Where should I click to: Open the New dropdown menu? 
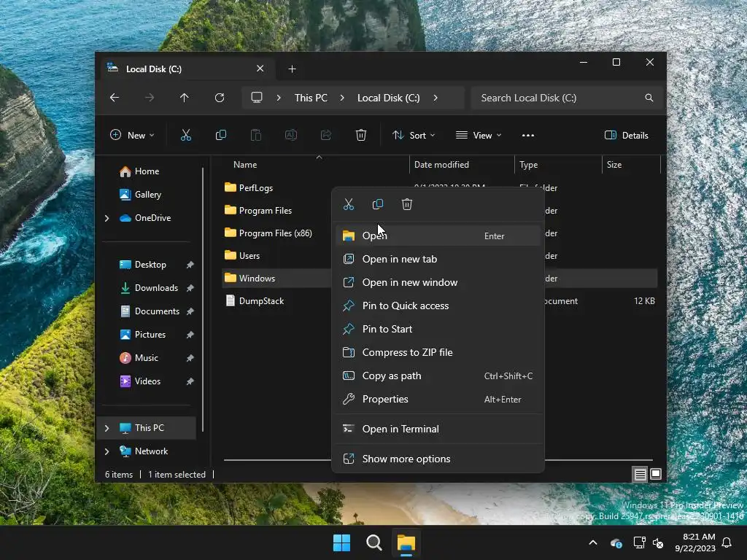point(132,135)
